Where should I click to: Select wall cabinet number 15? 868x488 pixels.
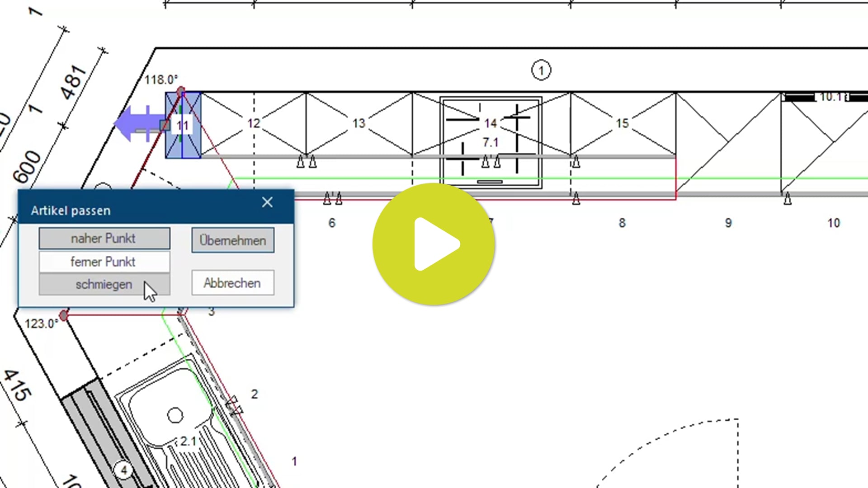pyautogui.click(x=622, y=123)
